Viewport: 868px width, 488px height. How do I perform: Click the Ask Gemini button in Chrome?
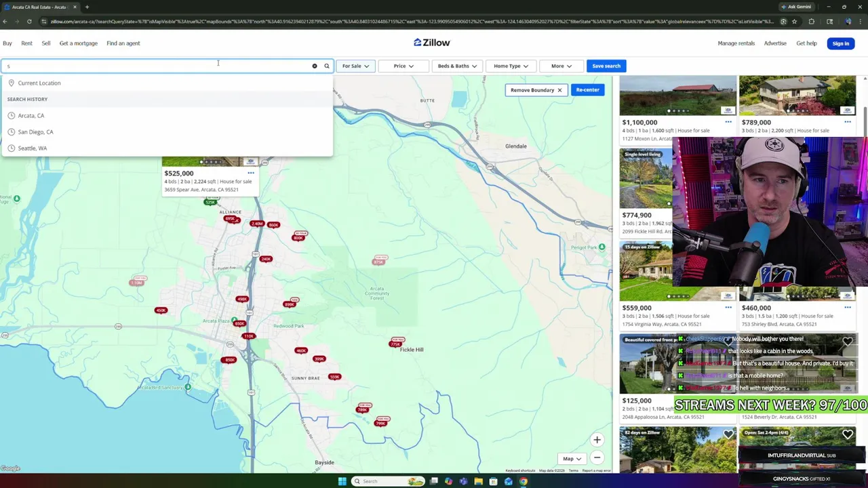(x=796, y=7)
